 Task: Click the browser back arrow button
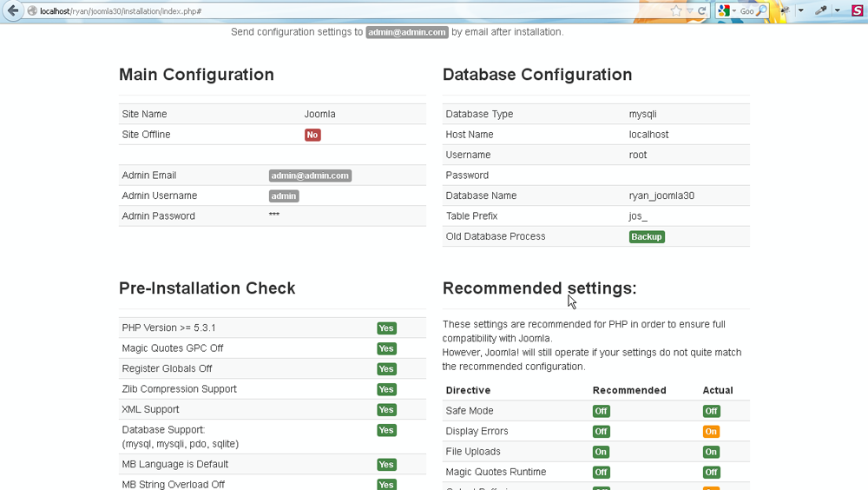[12, 10]
